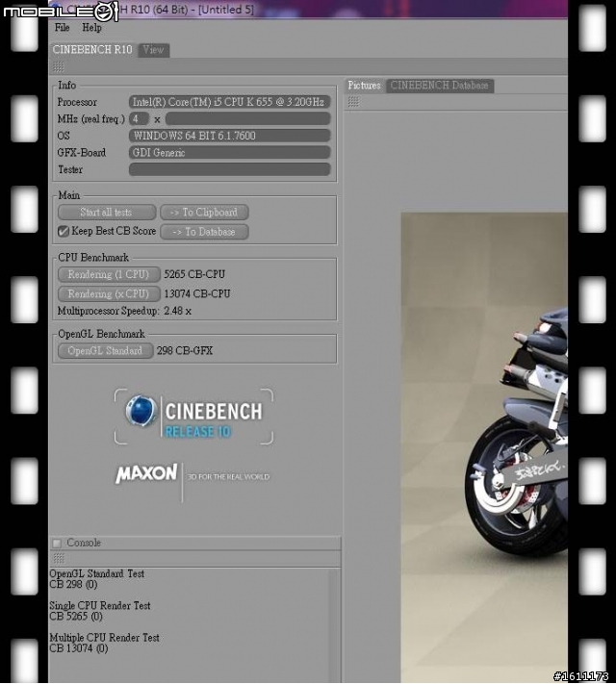Click console line Single CPU Render Test
616x684 pixels.
tap(100, 605)
